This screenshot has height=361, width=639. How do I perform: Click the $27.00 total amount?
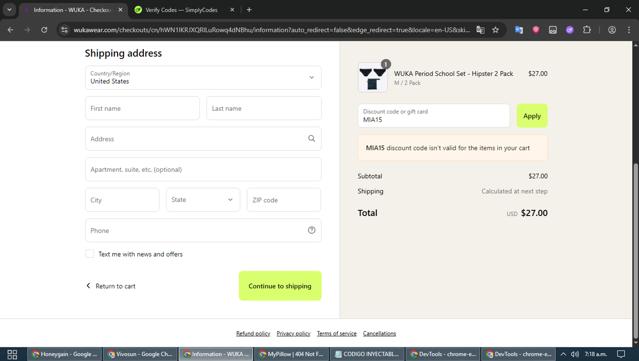coord(534,213)
